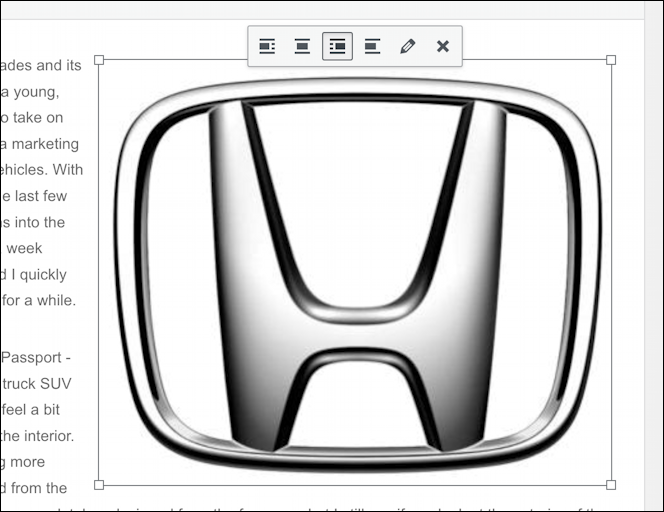Click the text line "the interior."

37,436
